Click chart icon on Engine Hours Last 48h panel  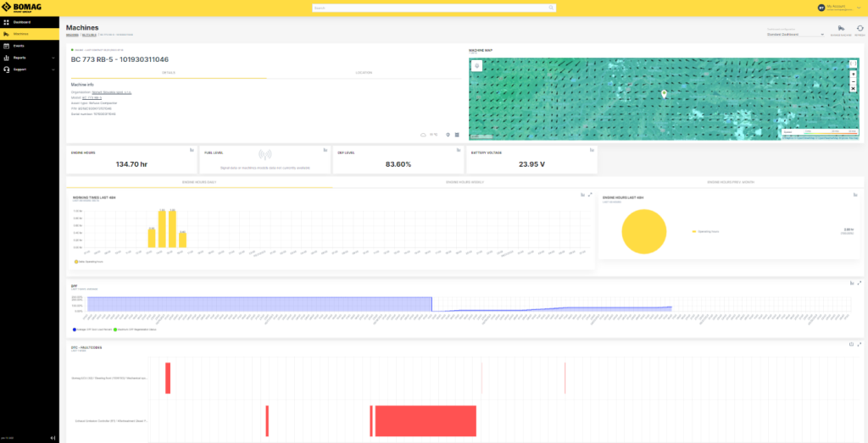(855, 195)
